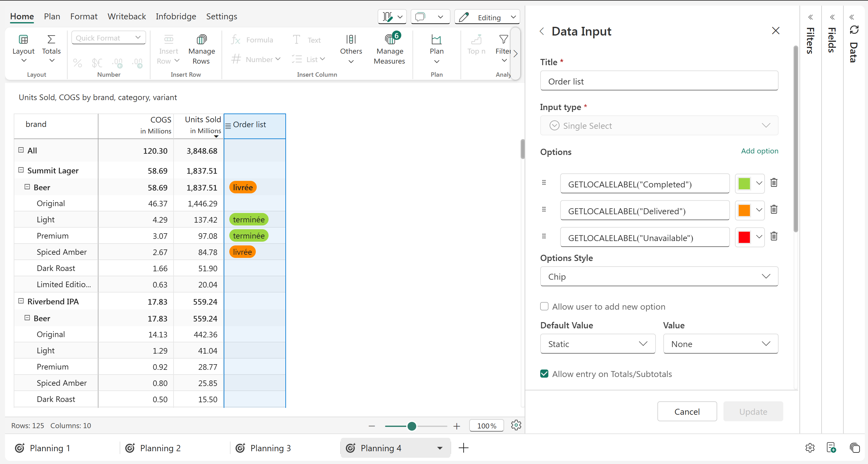Screen dimensions: 868x464
Task: Click the back arrow beside Data Input
Action: [542, 31]
